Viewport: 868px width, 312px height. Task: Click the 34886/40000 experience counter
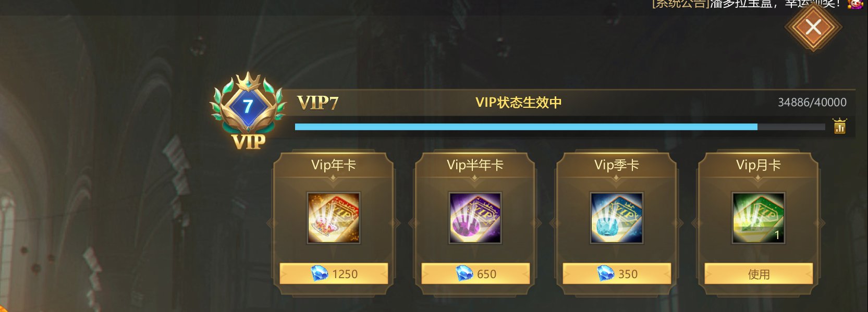(812, 102)
